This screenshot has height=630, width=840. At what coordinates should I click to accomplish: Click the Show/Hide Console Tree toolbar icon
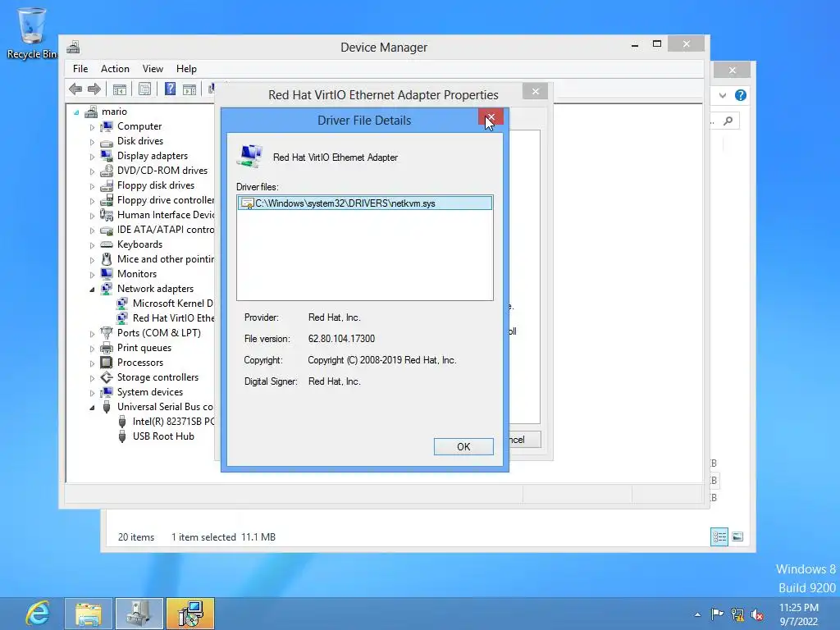coord(119,89)
